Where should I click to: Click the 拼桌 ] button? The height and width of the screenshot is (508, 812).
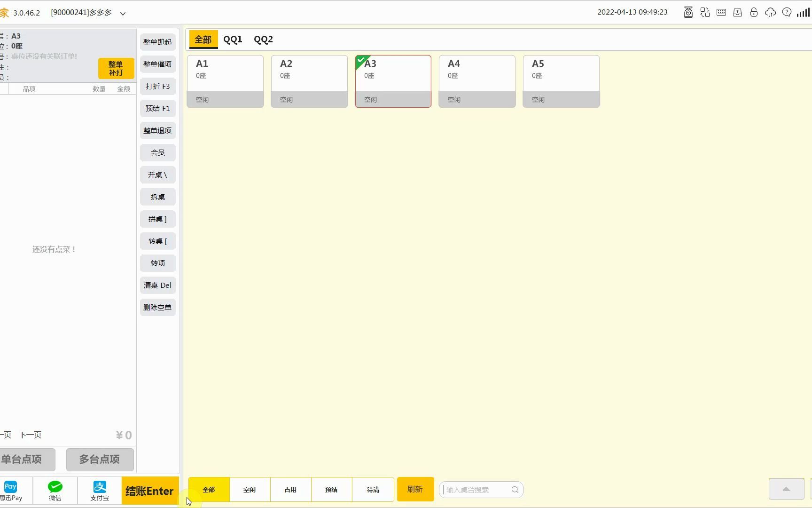point(158,219)
